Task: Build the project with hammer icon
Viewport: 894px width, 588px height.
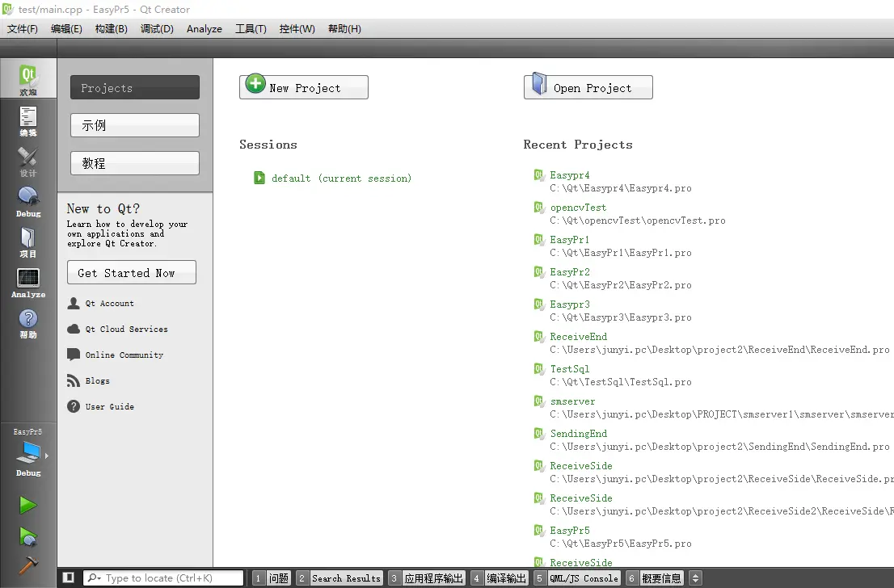Action: click(x=28, y=565)
